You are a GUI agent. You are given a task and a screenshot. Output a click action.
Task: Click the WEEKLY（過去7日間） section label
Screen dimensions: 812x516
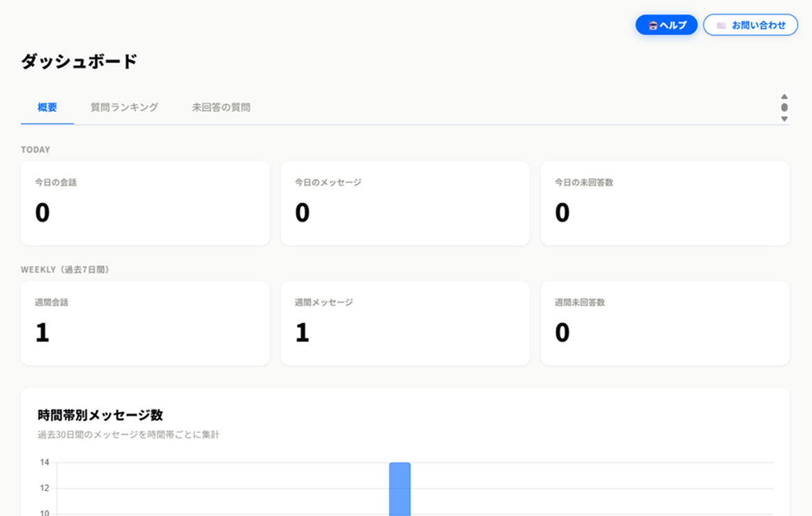pos(65,269)
